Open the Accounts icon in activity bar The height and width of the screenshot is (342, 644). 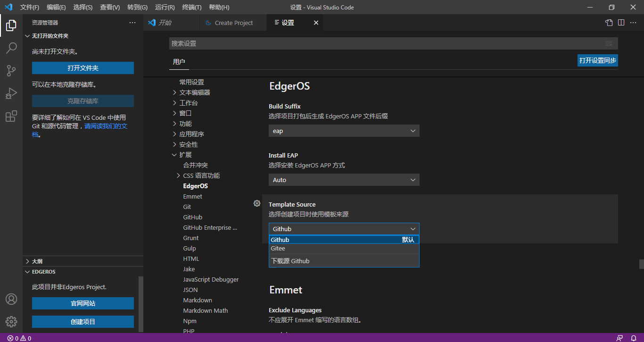[x=11, y=299]
